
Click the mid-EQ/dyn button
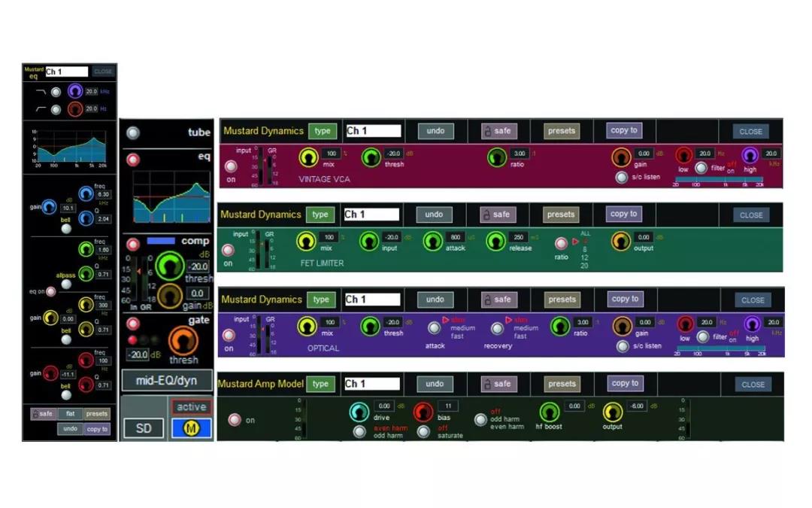[x=166, y=381]
